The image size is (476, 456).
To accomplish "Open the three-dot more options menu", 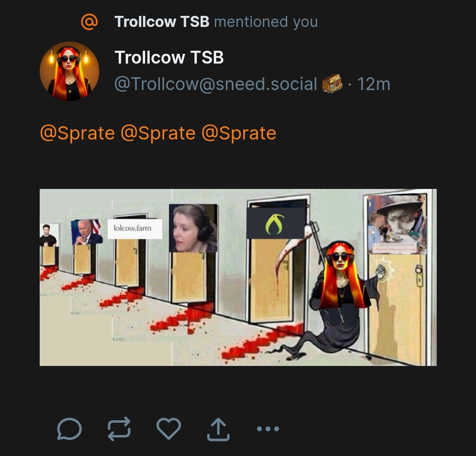I will tap(268, 429).
